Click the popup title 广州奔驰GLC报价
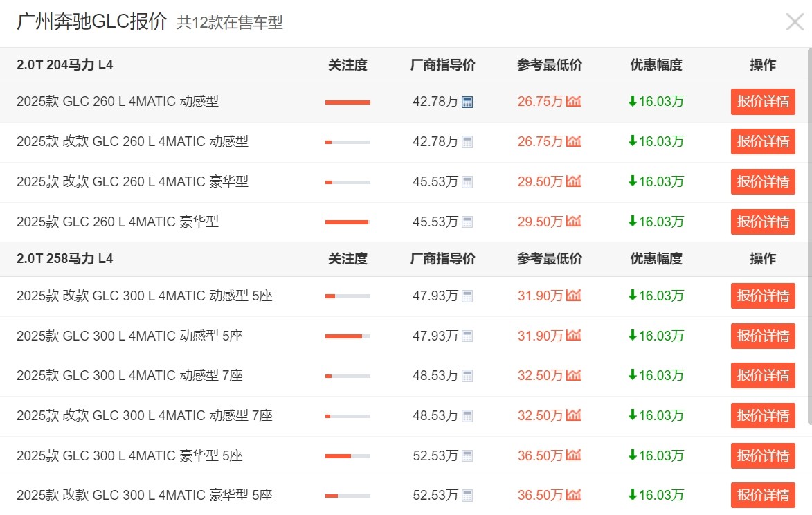 (x=91, y=21)
